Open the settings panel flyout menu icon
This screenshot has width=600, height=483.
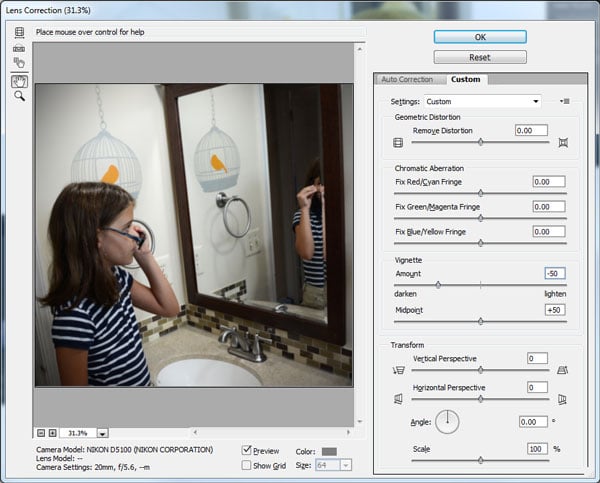pos(564,101)
